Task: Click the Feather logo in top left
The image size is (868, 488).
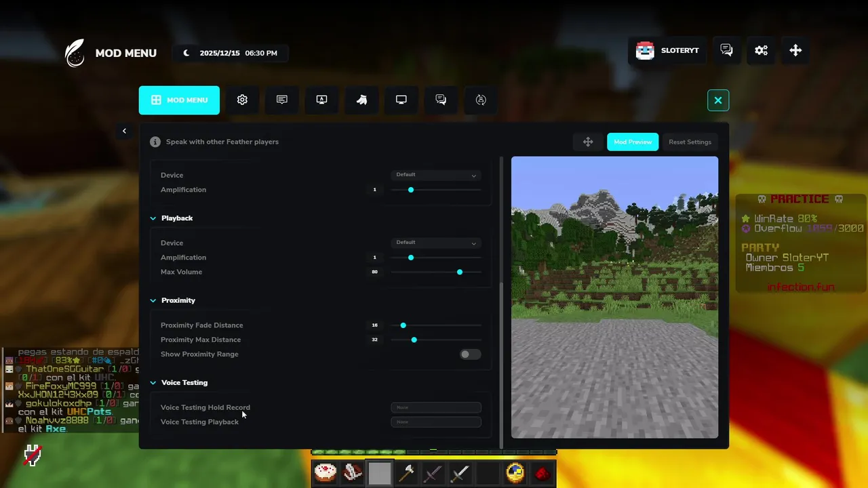Action: coord(75,53)
